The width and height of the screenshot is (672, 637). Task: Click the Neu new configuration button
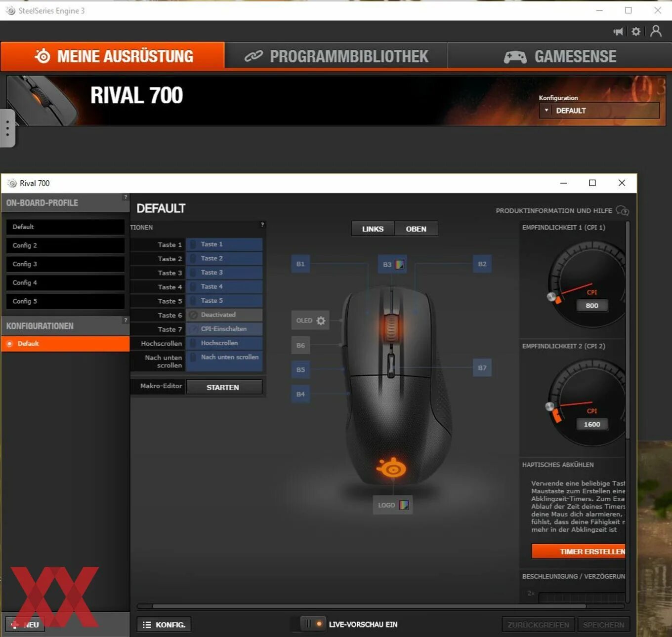pos(25,625)
